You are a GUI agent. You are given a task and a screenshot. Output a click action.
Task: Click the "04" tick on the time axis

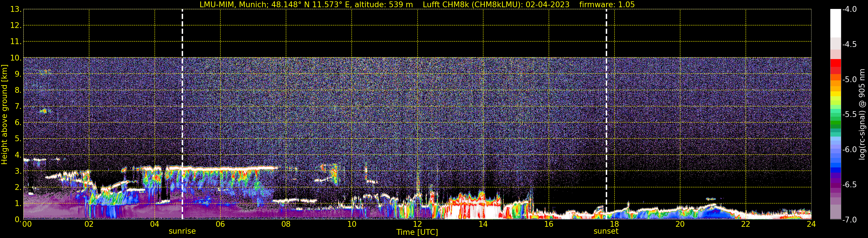(155, 224)
